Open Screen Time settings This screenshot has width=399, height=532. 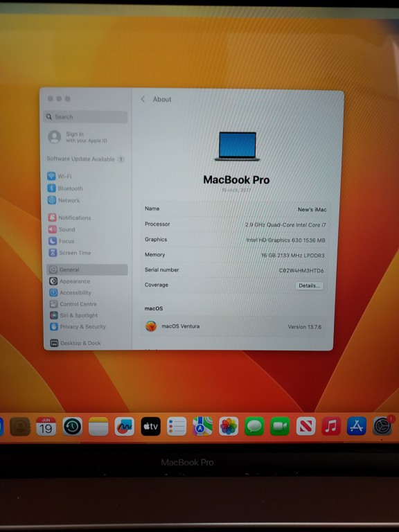tap(70, 253)
